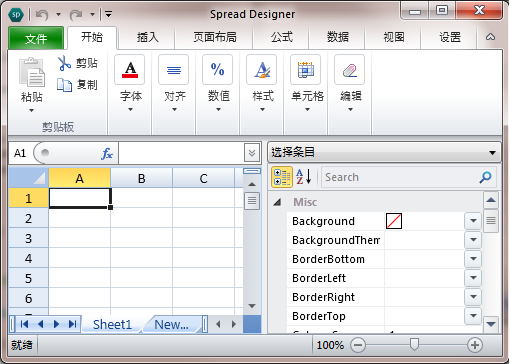Switch to the 开始 ribbon tab
Viewport: 510px width, 364px height.
point(92,37)
